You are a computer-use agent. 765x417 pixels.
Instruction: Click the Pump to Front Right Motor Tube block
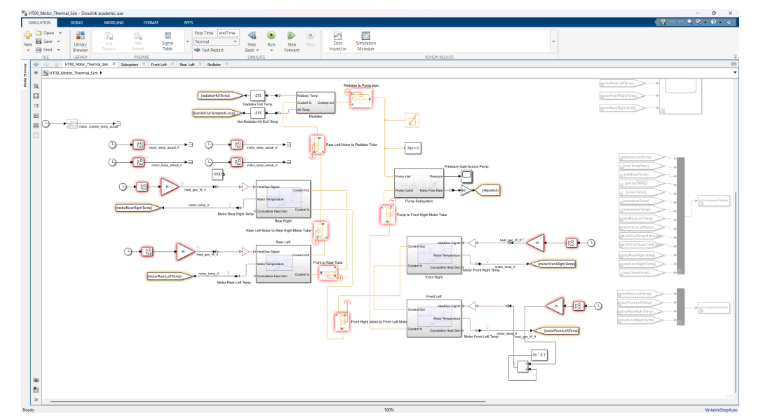coord(387,215)
